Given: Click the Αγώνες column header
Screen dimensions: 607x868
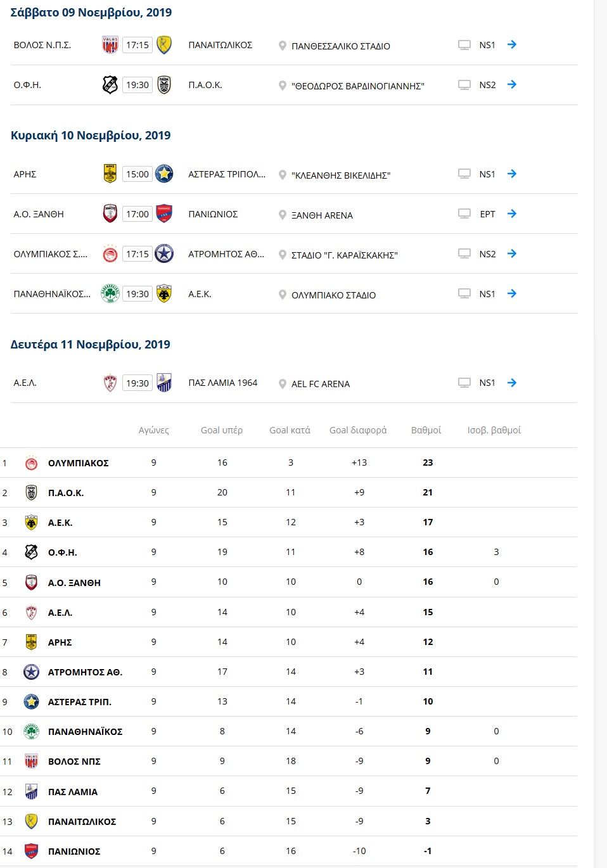Looking at the screenshot, I should 154,430.
